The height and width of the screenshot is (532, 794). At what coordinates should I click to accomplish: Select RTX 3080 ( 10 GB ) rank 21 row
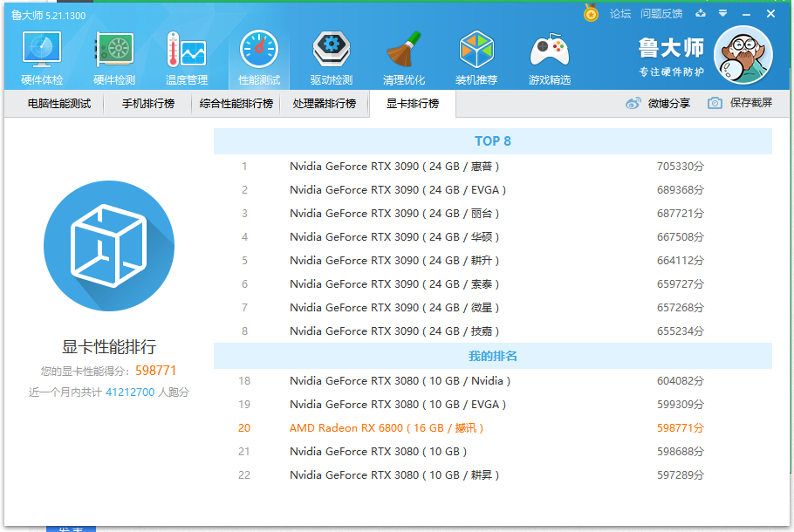(493, 452)
